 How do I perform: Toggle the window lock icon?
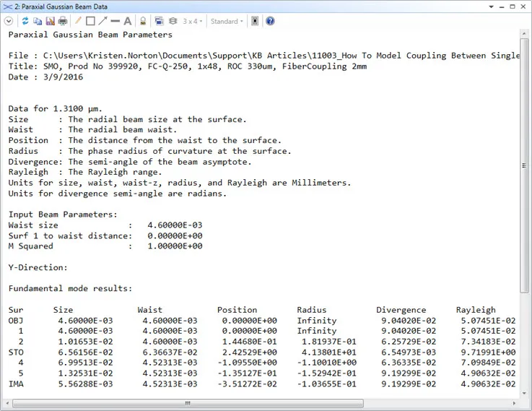coord(143,22)
